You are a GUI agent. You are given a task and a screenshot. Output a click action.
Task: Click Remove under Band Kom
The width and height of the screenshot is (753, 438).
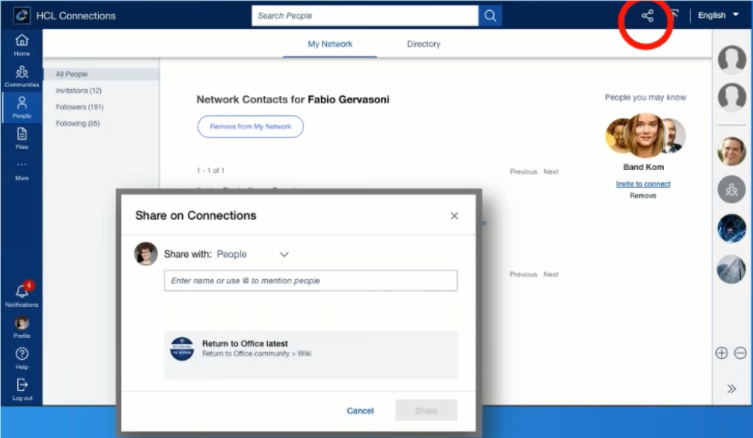[643, 195]
